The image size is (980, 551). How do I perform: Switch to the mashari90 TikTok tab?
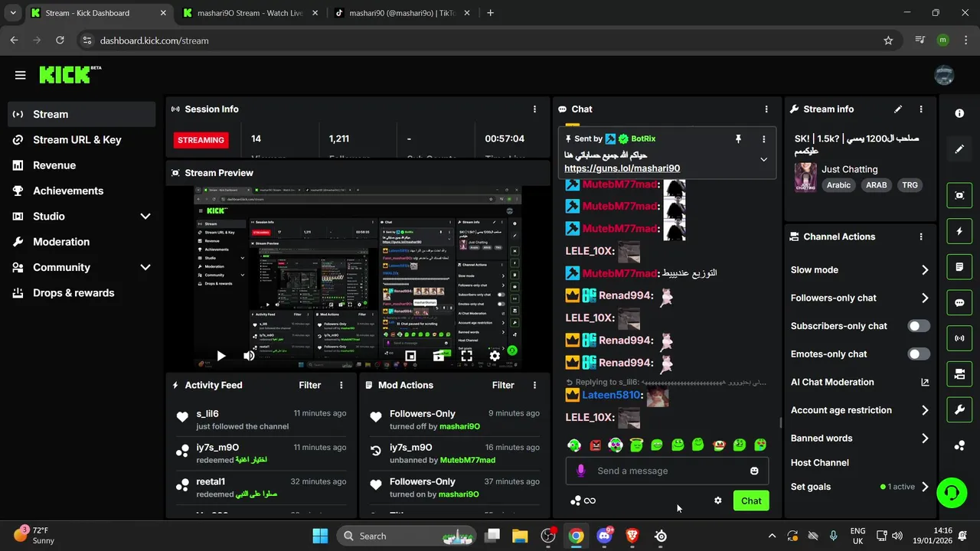tap(403, 13)
